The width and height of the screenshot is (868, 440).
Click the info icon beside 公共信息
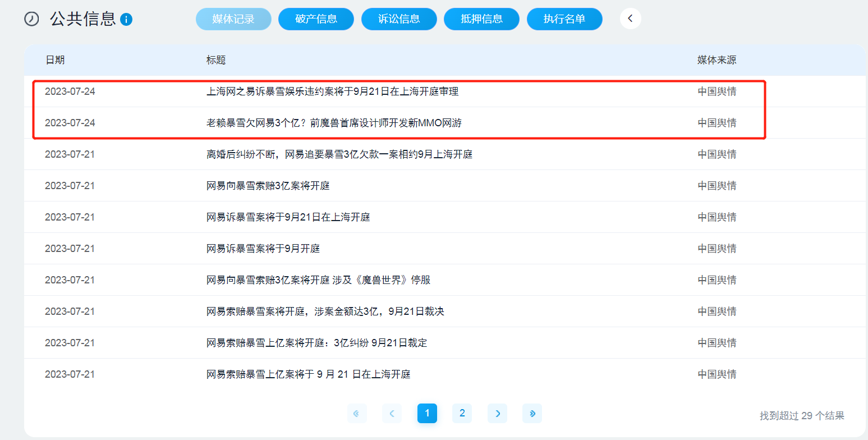(x=126, y=20)
